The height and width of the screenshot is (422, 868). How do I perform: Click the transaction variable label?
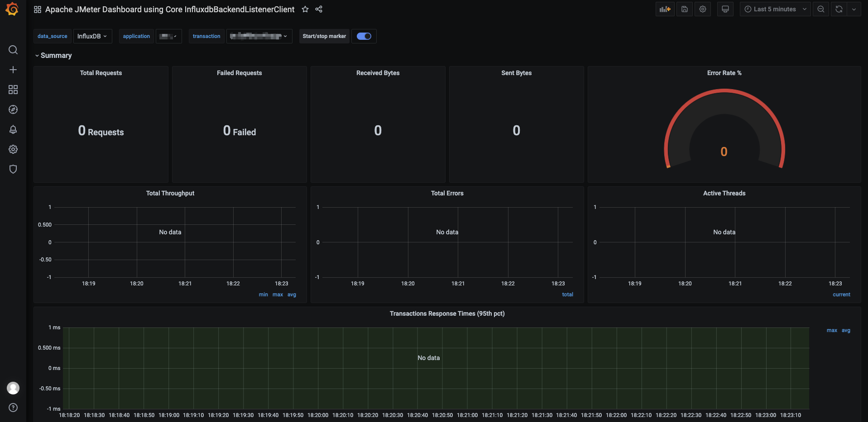[x=206, y=36]
